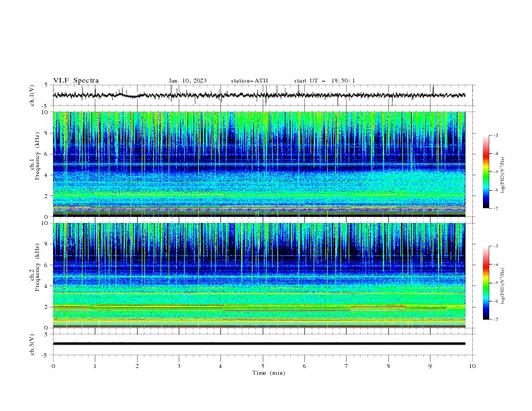This screenshot has width=532, height=411.
Task: Click the "station=ATH" header label
Action: click(x=249, y=81)
